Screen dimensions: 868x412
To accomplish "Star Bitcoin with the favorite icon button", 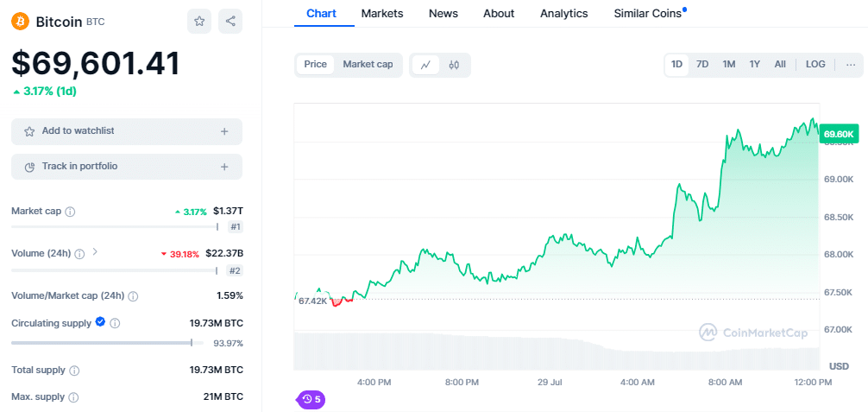I will point(199,21).
